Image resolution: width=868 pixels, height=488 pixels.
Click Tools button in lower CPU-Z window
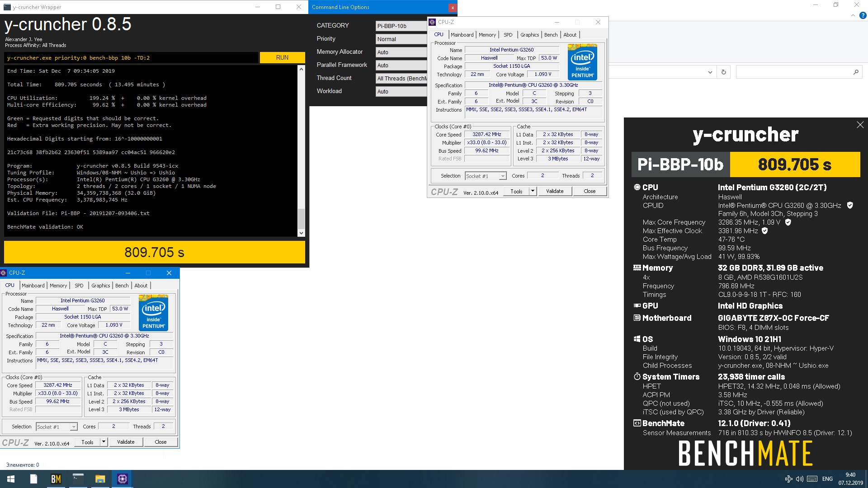[87, 442]
